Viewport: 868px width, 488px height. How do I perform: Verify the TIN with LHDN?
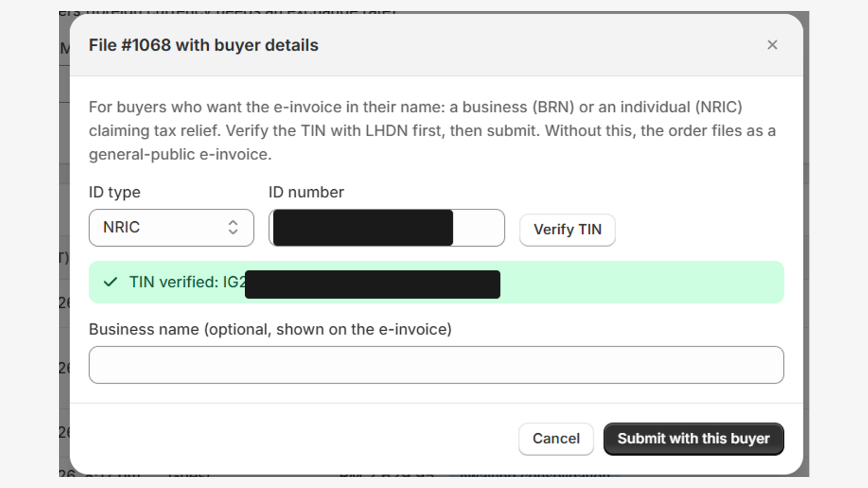point(567,229)
